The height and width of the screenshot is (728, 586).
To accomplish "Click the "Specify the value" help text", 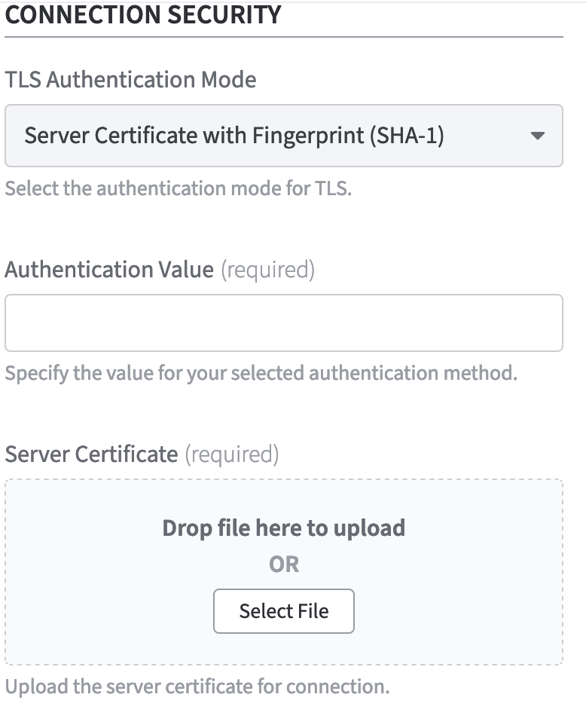I will (x=261, y=373).
